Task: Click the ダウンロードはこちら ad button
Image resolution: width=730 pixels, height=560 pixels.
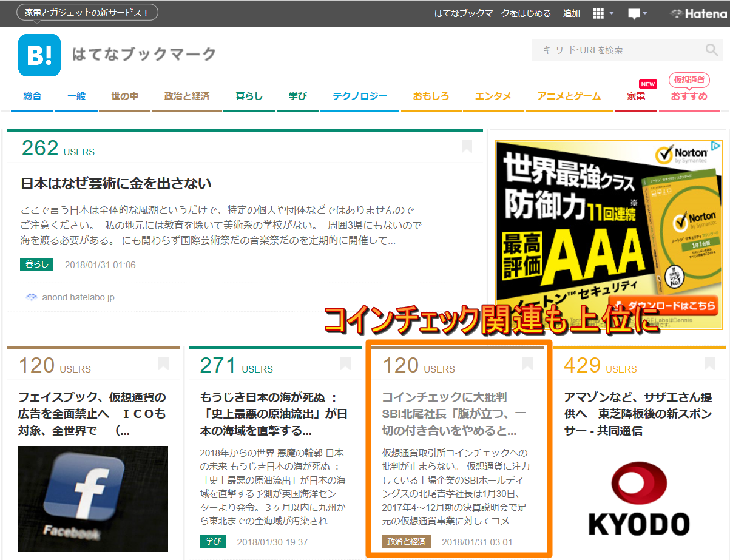Action: 663,306
